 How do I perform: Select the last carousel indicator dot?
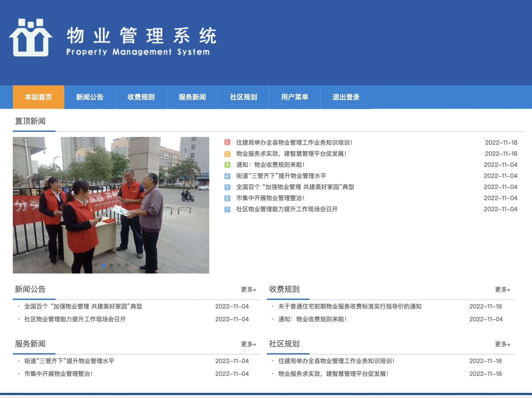pyautogui.click(x=126, y=265)
